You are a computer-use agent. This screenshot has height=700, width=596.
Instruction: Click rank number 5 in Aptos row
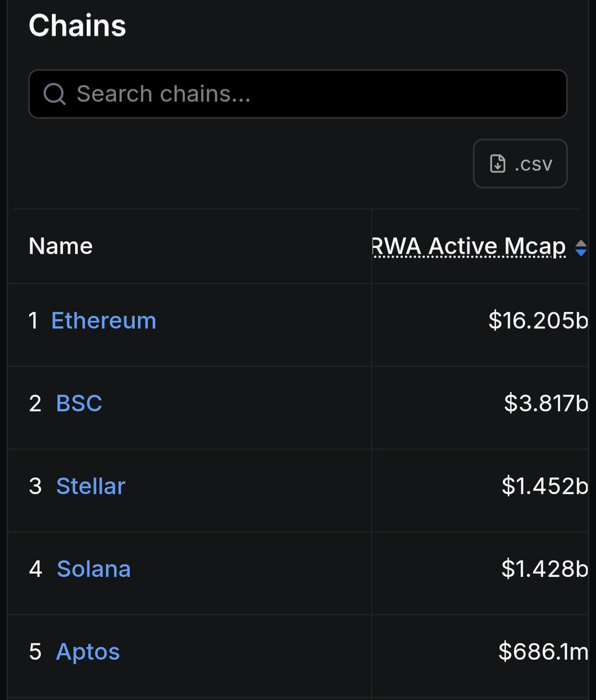pyautogui.click(x=35, y=652)
